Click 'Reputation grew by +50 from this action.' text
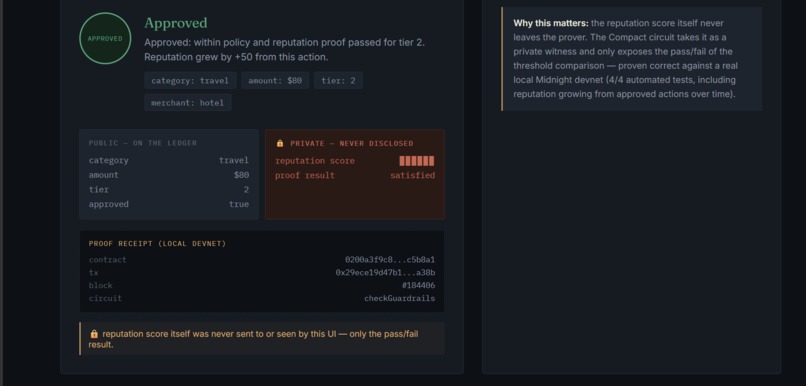The height and width of the screenshot is (386, 806). pyautogui.click(x=236, y=57)
